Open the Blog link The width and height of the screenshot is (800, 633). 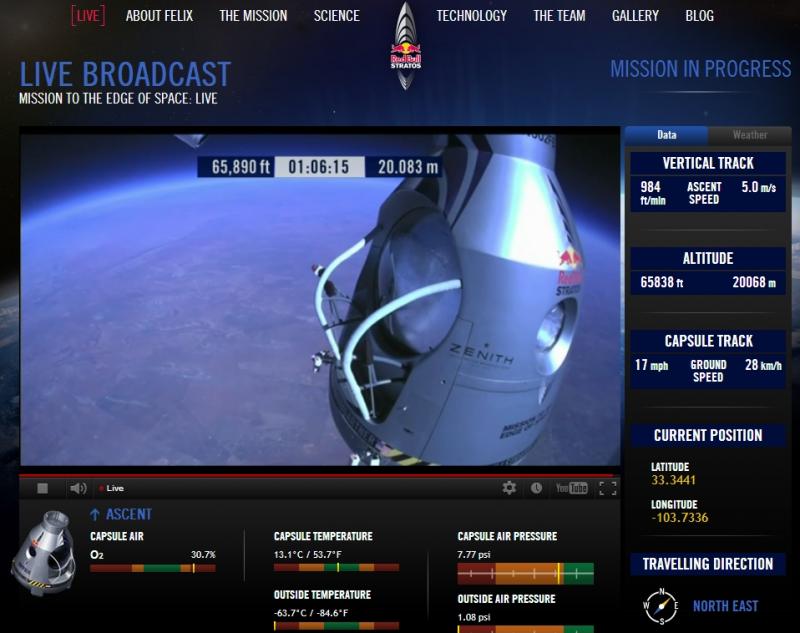coord(699,16)
